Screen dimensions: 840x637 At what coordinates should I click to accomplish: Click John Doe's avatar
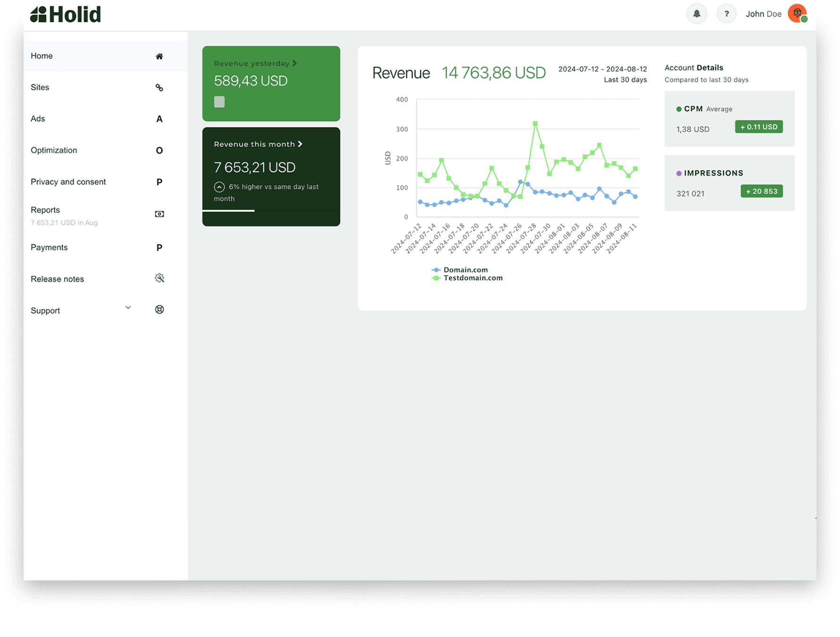coord(798,13)
